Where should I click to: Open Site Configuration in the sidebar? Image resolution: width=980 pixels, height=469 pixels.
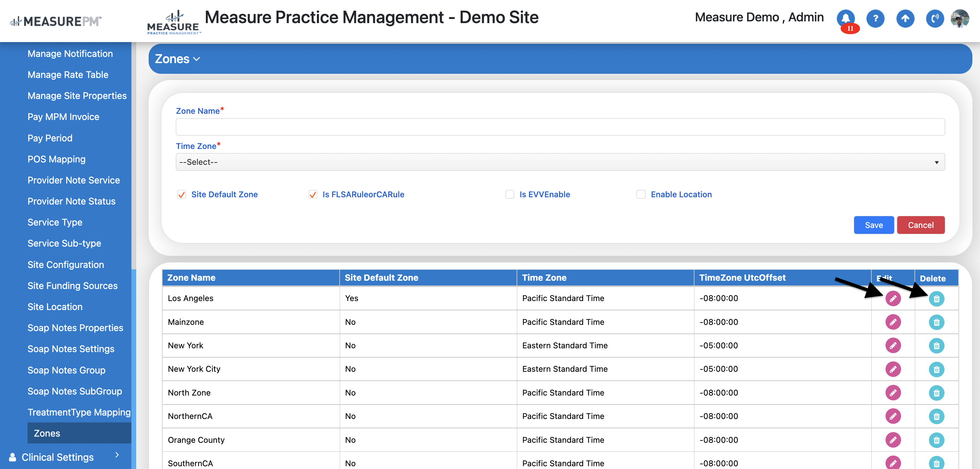tap(66, 265)
